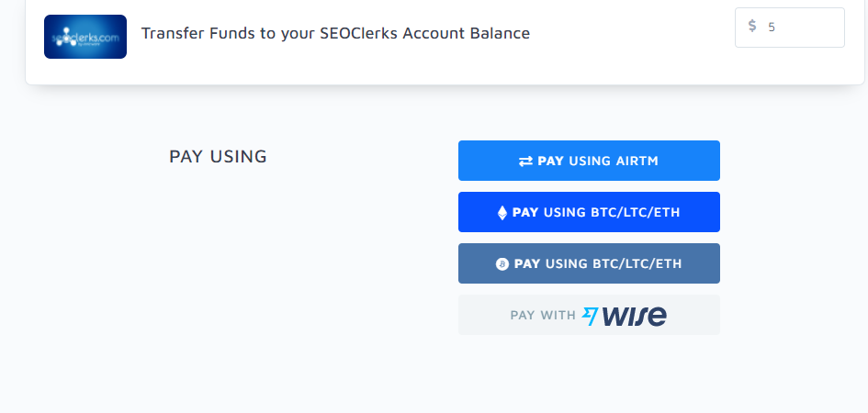This screenshot has height=413, width=868.
Task: Click BTC/LTC/ETH text next to Ethereum icon
Action: point(636,213)
